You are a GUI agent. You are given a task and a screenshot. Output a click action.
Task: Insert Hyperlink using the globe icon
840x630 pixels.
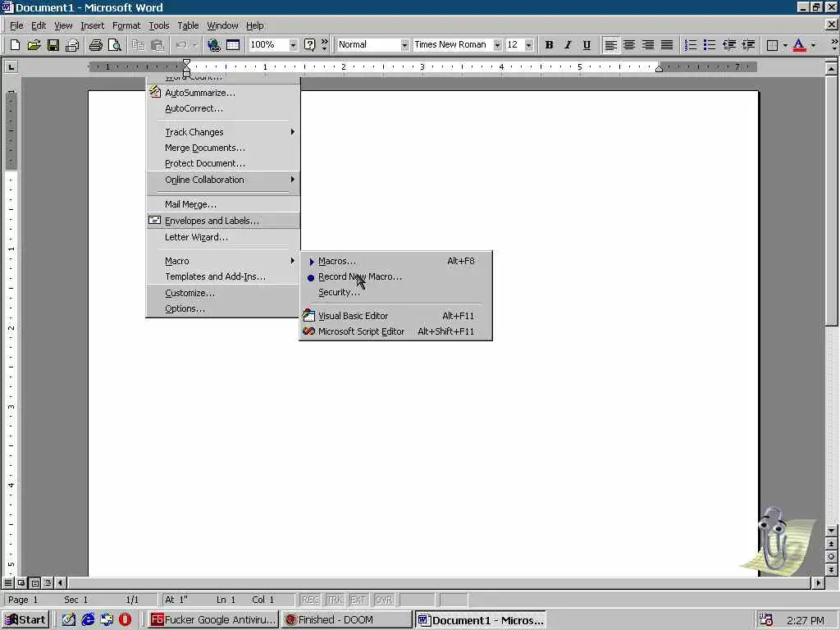coord(214,45)
